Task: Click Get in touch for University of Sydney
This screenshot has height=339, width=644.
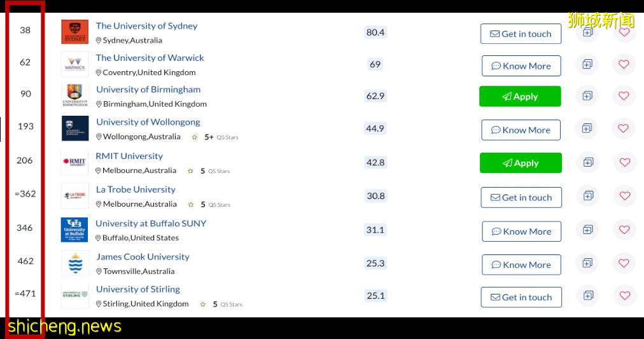Action: pyautogui.click(x=521, y=34)
